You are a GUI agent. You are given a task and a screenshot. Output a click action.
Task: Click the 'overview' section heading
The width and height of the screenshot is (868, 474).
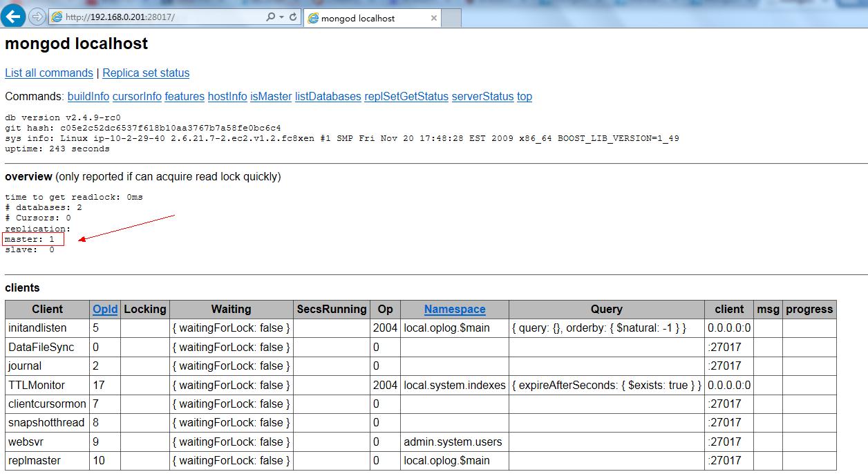(28, 176)
